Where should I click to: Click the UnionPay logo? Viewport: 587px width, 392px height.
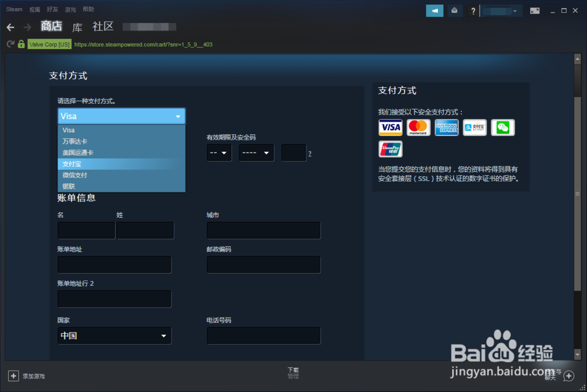point(390,149)
